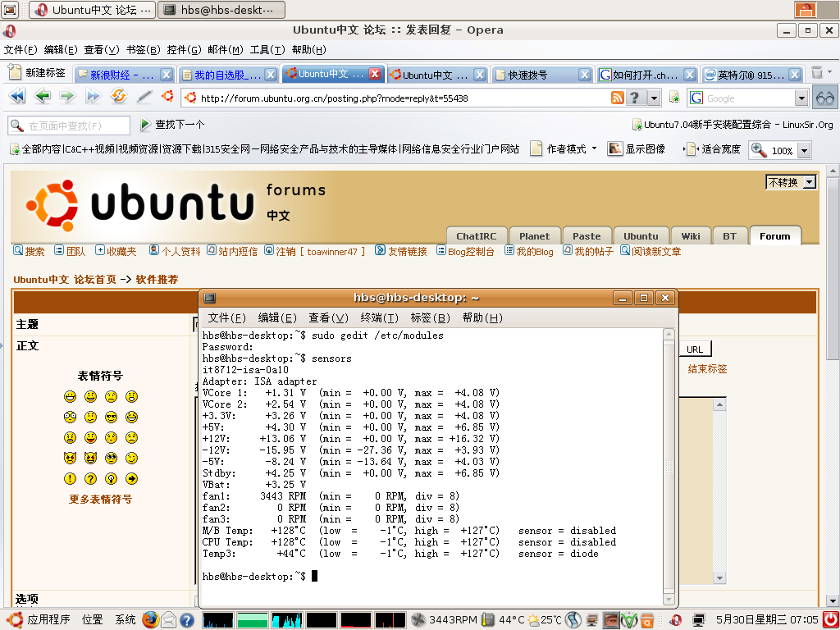Close the active Ubuntu中文 tab
The width and height of the screenshot is (840, 630).
click(375, 74)
